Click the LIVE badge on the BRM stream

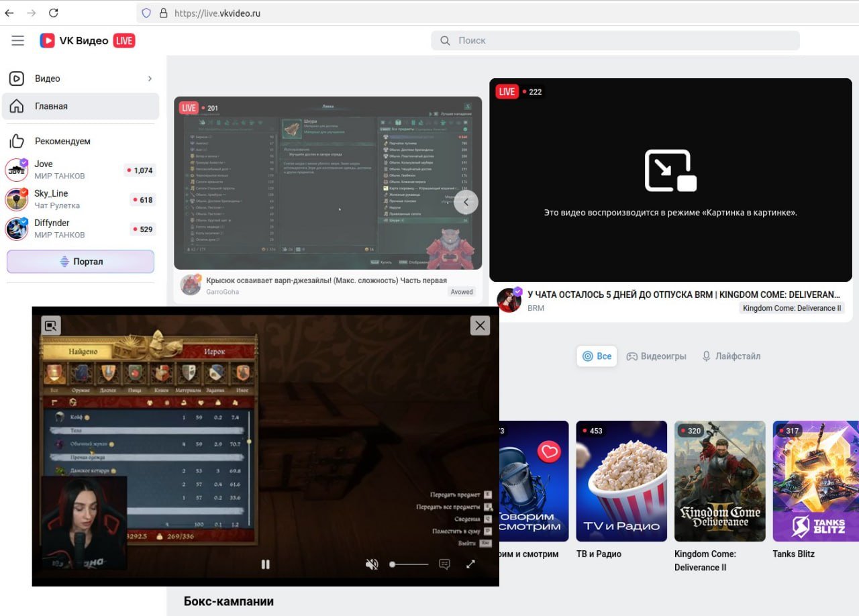pyautogui.click(x=507, y=92)
